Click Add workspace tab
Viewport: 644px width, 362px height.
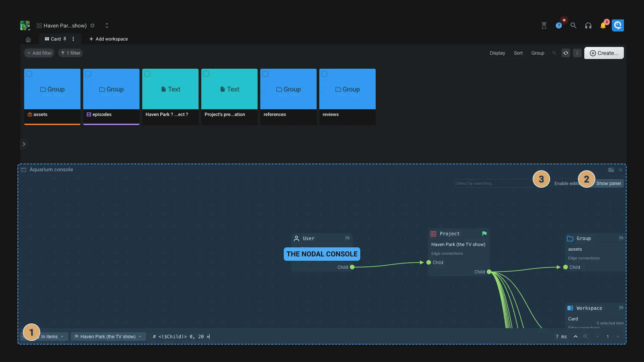point(108,39)
